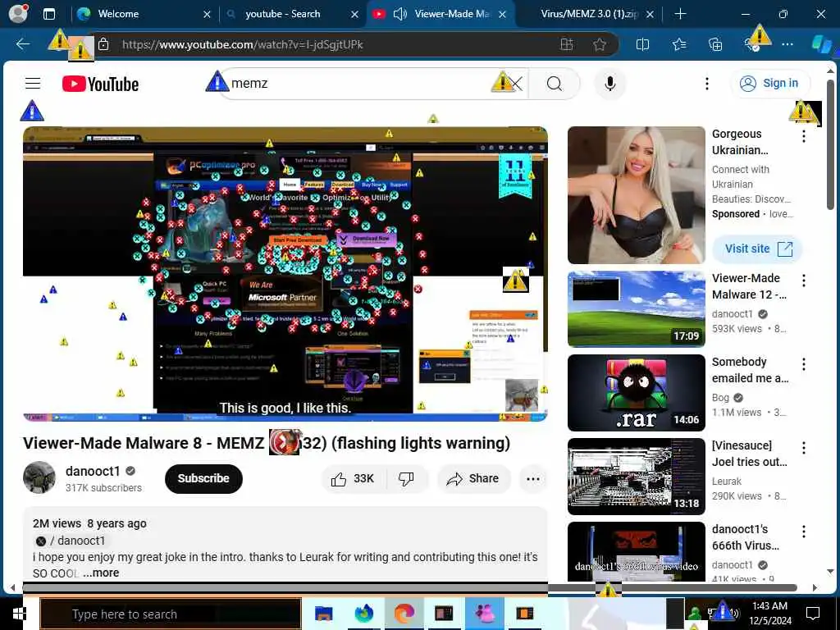Launch Firefox from the taskbar
840x630 pixels.
click(x=363, y=614)
